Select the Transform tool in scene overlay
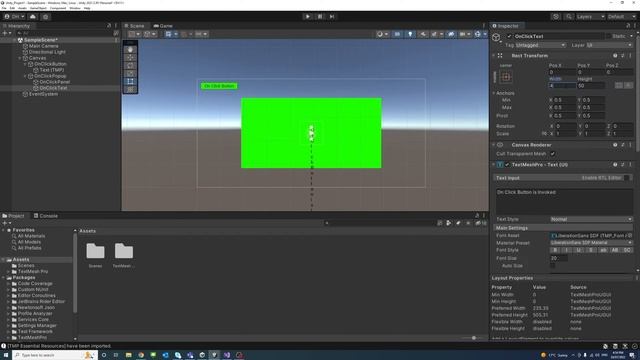640x360 pixels. (130, 89)
